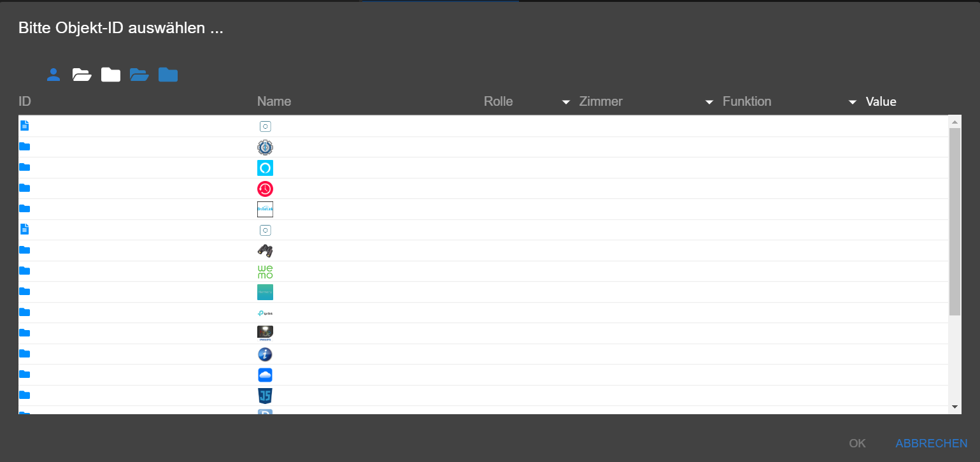Click the blue open-folder expand-level icon
This screenshot has height=462, width=980.
click(x=139, y=75)
